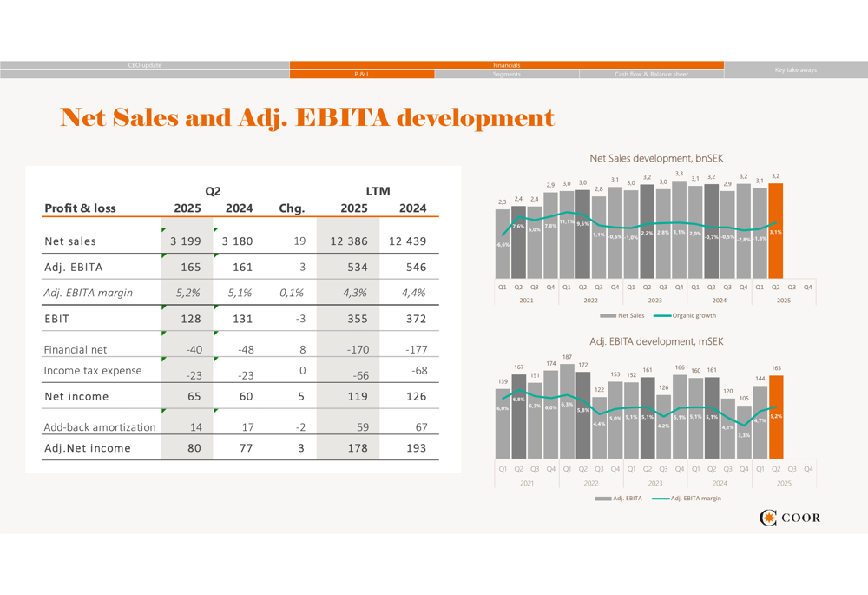Click the teal Organic growth legend line
This screenshot has width=868, height=595.
point(661,315)
